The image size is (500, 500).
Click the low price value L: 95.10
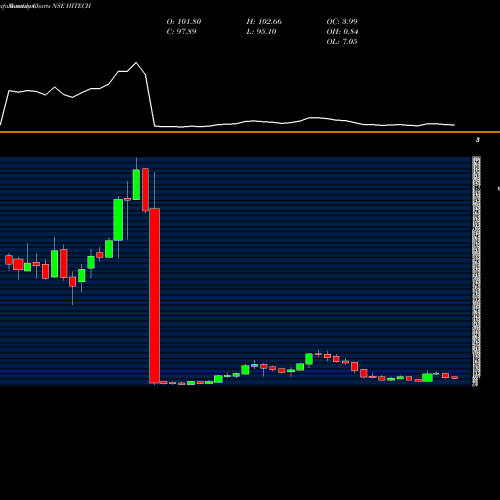[x=261, y=32]
